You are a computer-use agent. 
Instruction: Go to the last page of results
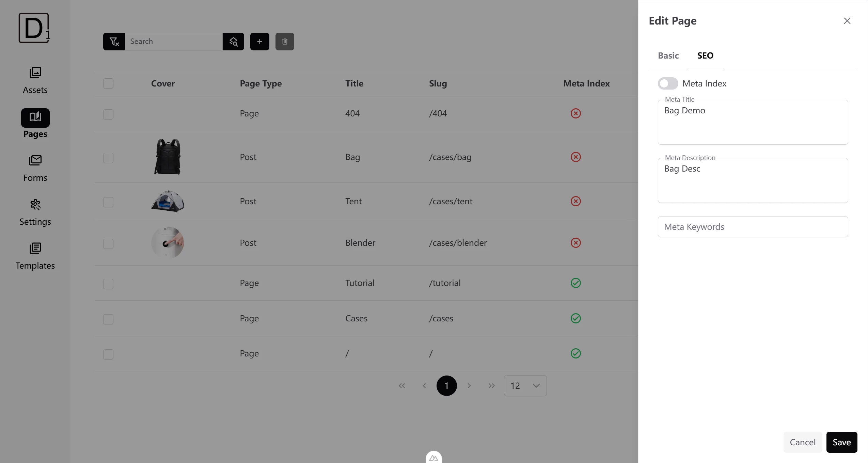coord(491,386)
